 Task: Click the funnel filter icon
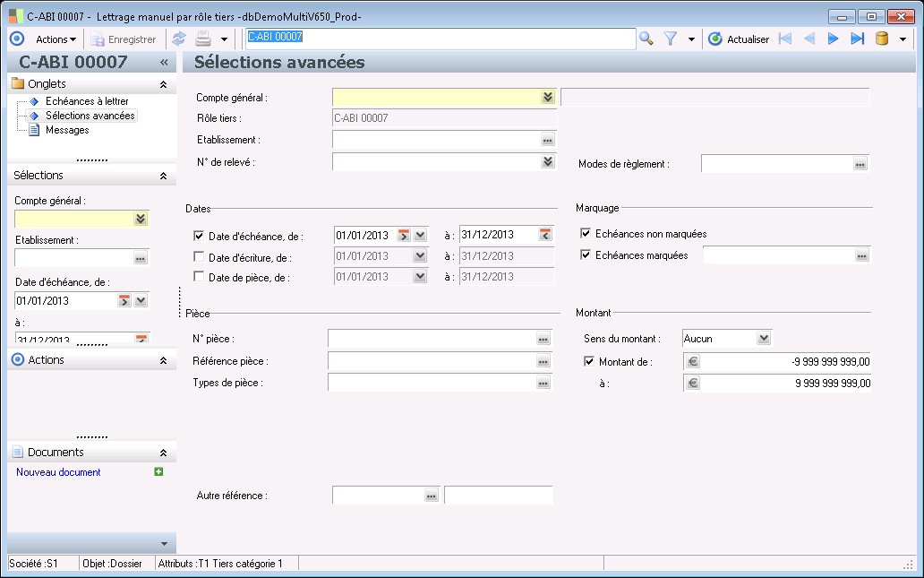[670, 39]
